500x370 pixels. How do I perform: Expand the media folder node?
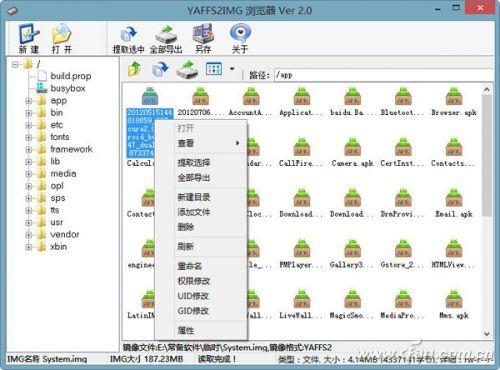click(29, 174)
